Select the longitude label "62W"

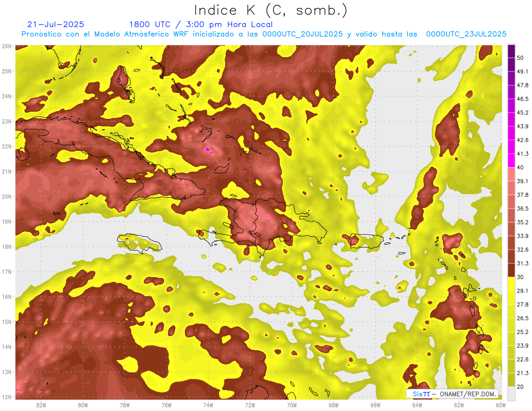459,405
